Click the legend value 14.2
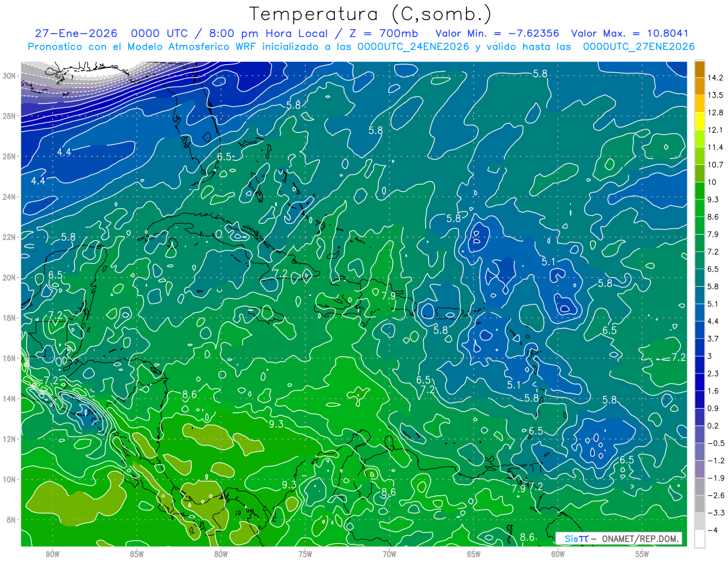The width and height of the screenshot is (728, 562). 715,78
